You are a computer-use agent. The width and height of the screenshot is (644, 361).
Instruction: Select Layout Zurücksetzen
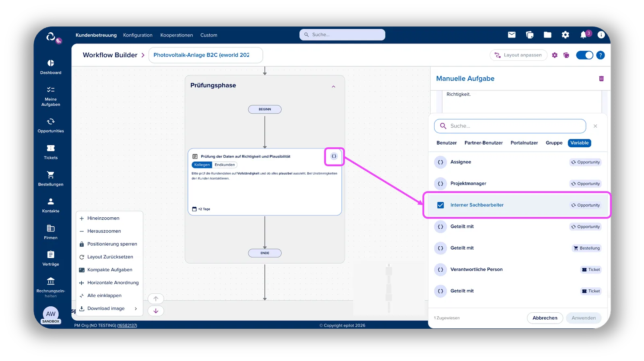click(109, 257)
